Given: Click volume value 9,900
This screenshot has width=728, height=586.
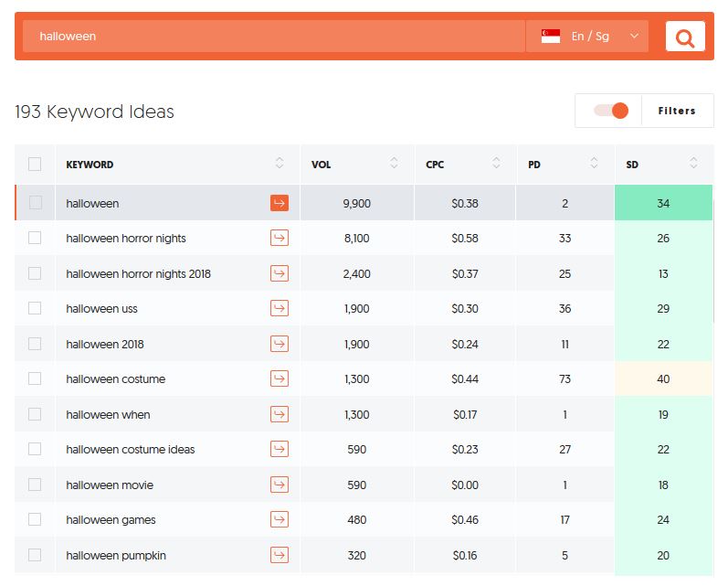Looking at the screenshot, I should (356, 204).
